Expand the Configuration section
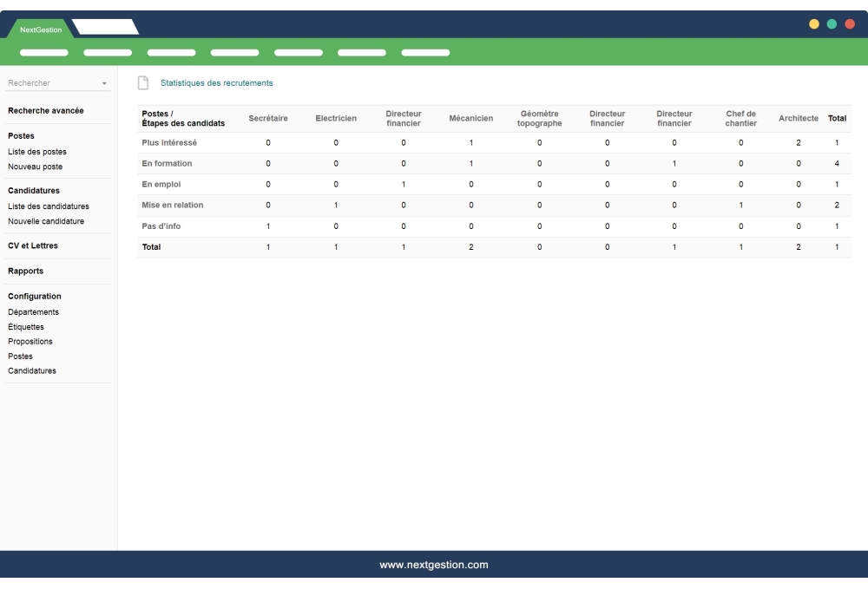 point(34,296)
